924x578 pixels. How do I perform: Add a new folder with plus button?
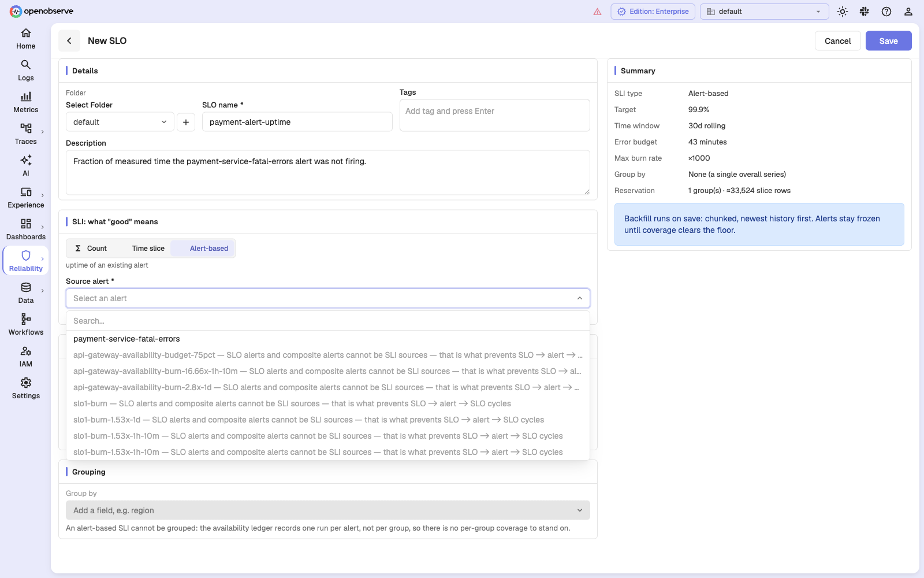coord(186,122)
